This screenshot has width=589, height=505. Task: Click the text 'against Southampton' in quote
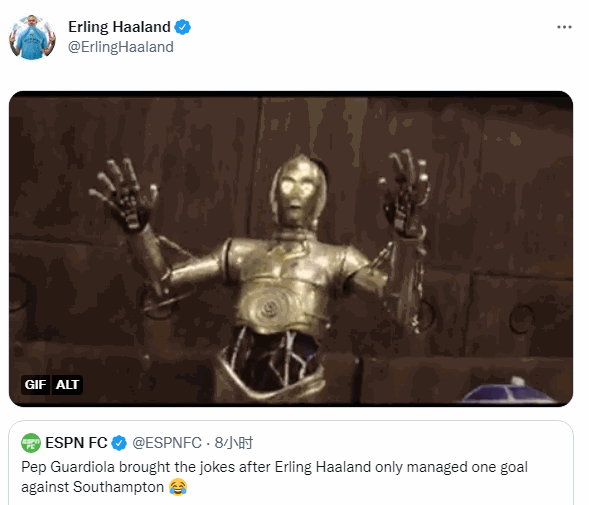pos(92,487)
